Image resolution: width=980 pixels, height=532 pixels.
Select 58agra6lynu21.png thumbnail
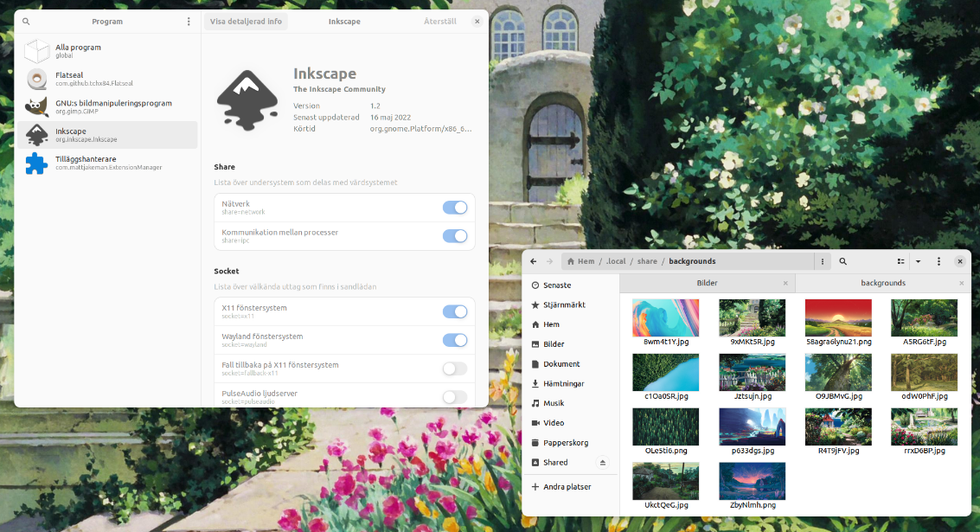(x=838, y=317)
